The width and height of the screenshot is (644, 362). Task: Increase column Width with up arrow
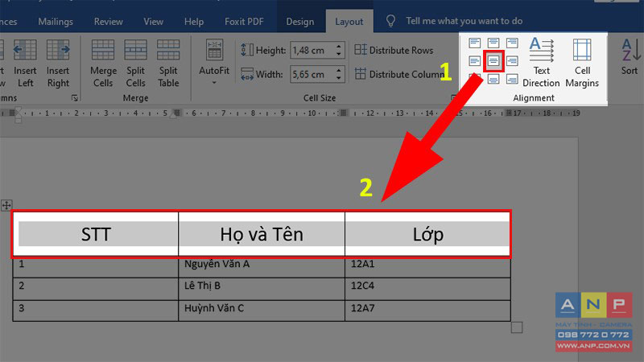coord(338,70)
